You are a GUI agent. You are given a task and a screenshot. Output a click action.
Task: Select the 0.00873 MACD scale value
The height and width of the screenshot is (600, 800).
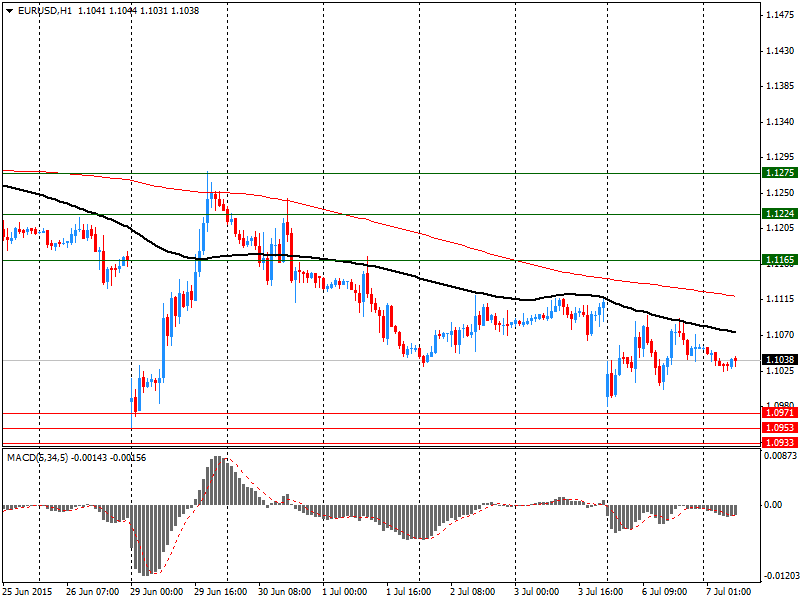[x=780, y=455]
